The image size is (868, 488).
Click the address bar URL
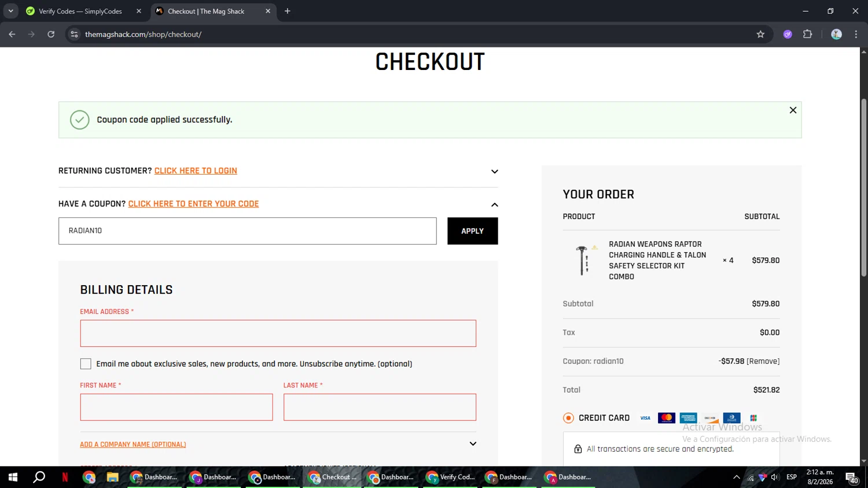tap(143, 34)
